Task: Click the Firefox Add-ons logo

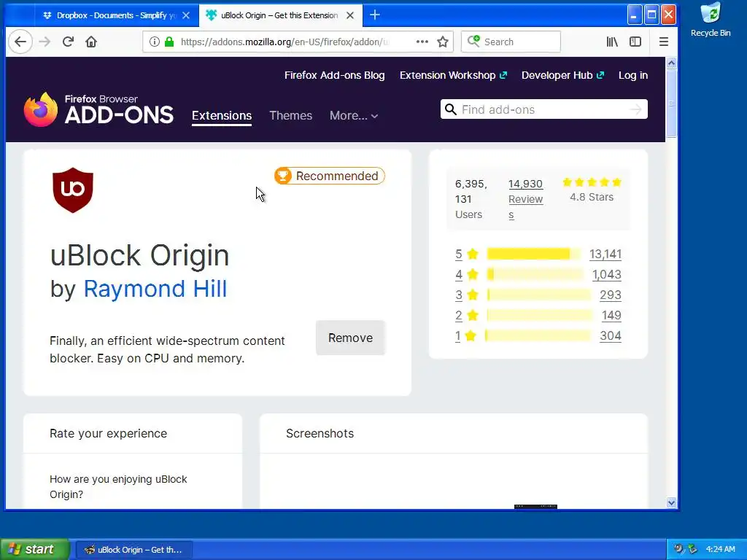Action: (x=98, y=109)
